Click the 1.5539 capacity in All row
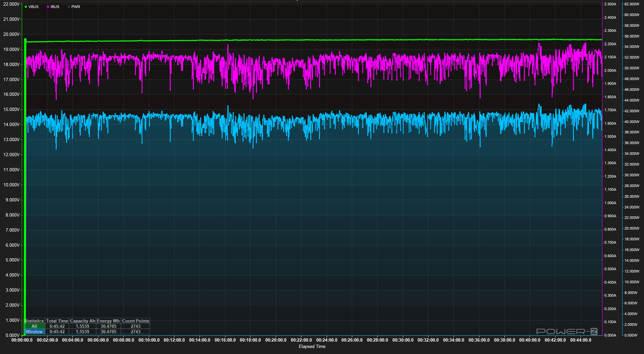644x354 pixels. [83, 326]
